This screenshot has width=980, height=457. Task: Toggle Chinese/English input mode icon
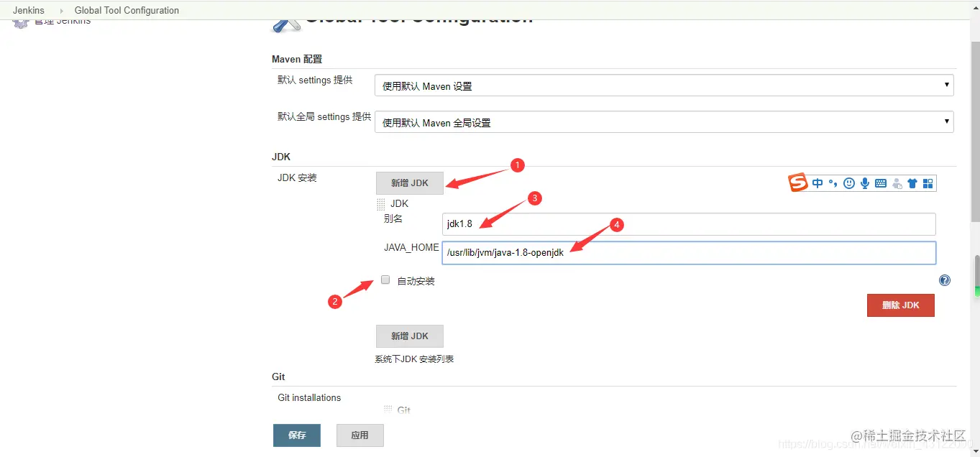(x=818, y=183)
